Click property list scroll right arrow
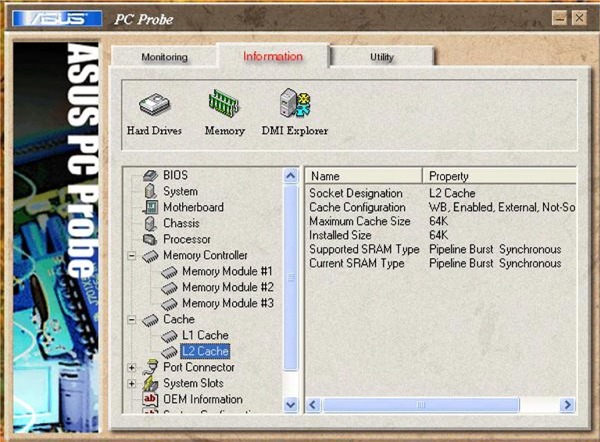 pos(567,405)
